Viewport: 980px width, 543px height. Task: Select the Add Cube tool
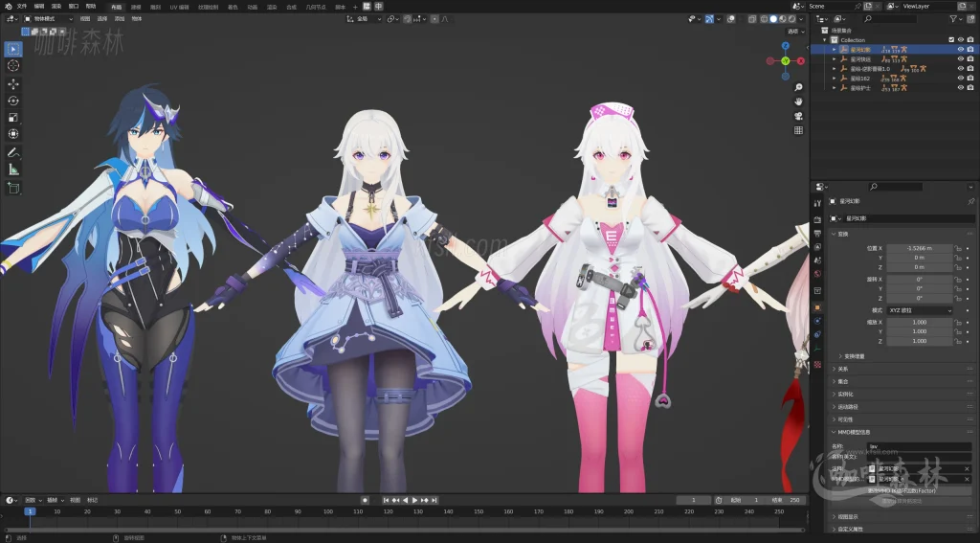(x=13, y=188)
